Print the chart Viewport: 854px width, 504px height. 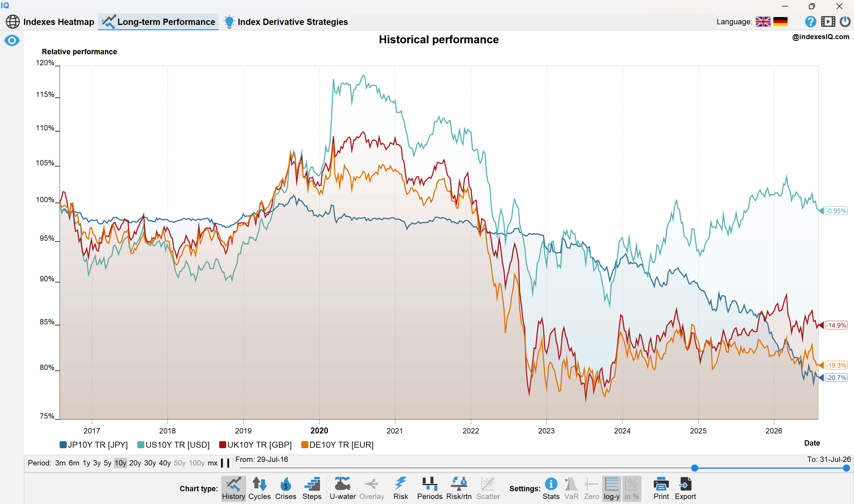(x=661, y=488)
